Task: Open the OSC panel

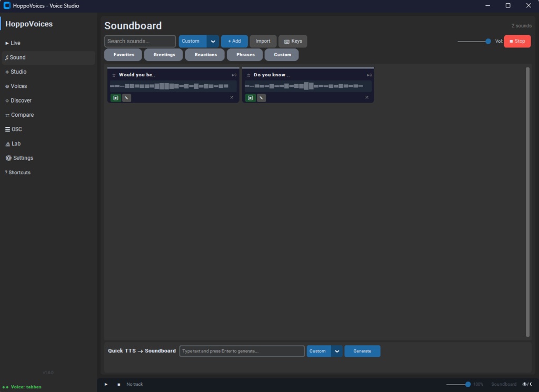Action: tap(48, 129)
